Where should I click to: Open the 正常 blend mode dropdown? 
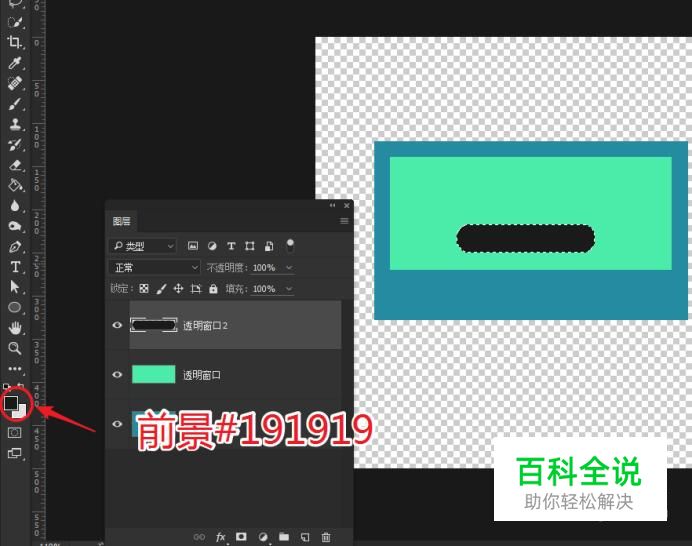154,267
